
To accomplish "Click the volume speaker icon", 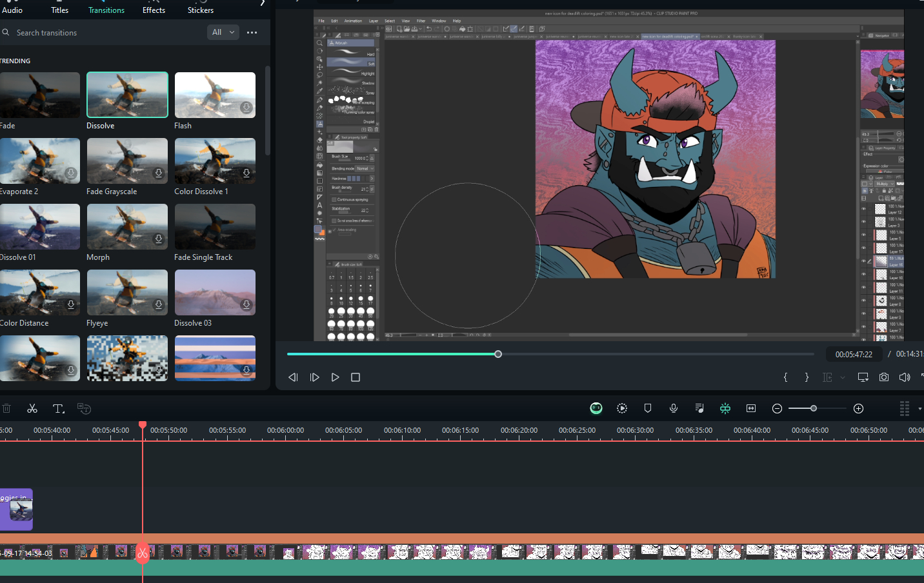I will (905, 377).
